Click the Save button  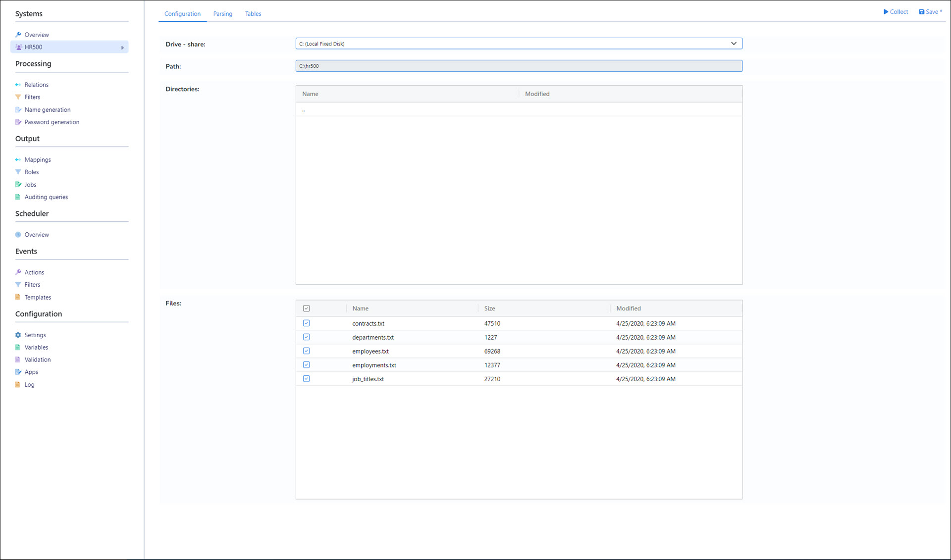coord(930,12)
